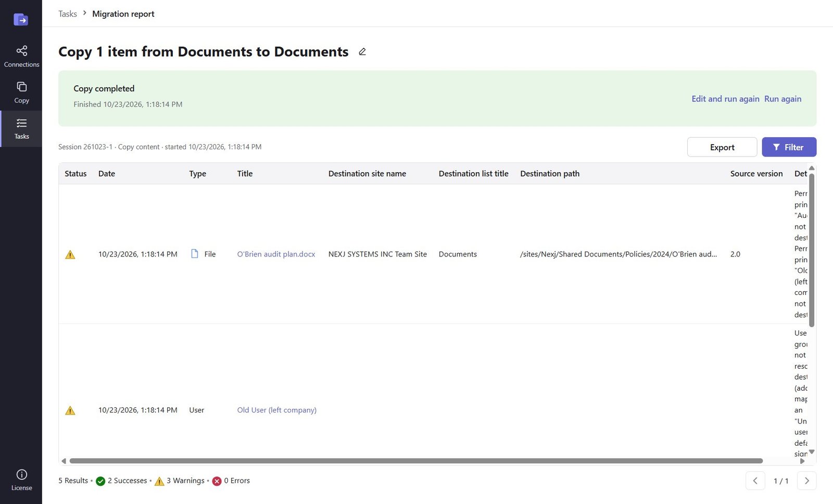Export the migration report
The height and width of the screenshot is (504, 833).
pyautogui.click(x=722, y=147)
